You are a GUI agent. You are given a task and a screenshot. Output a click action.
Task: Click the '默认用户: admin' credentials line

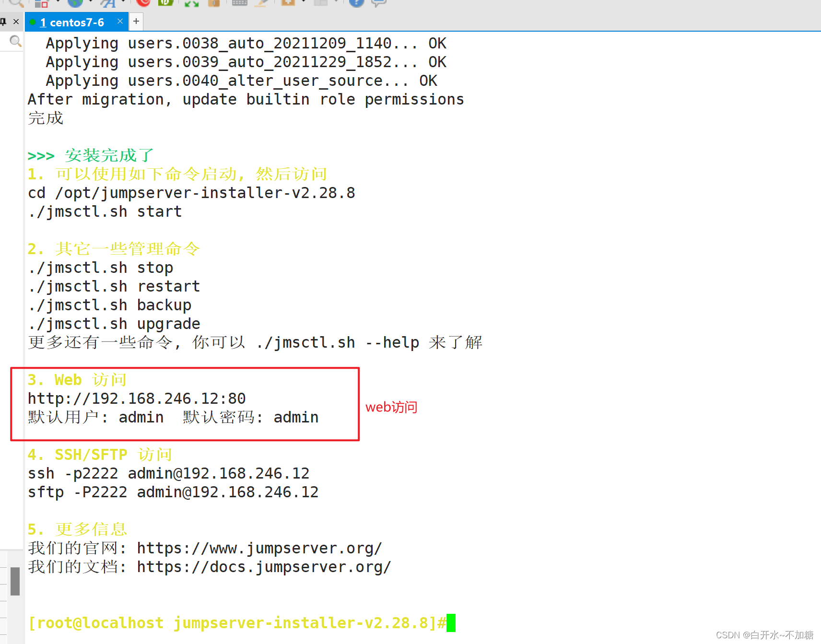point(173,417)
